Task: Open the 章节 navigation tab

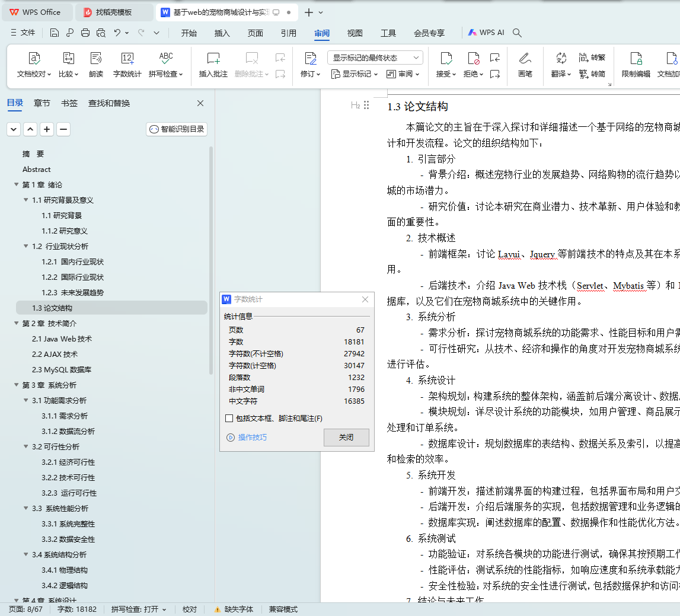Action: (42, 103)
